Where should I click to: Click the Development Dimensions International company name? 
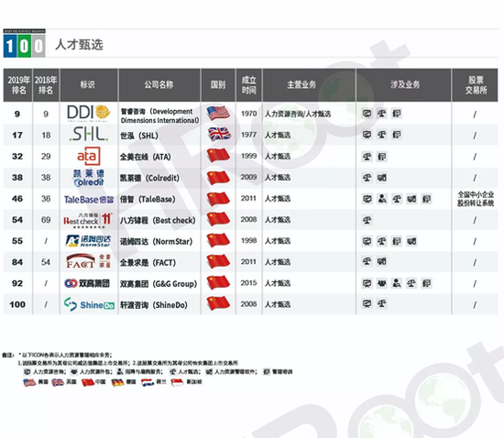[x=159, y=115]
